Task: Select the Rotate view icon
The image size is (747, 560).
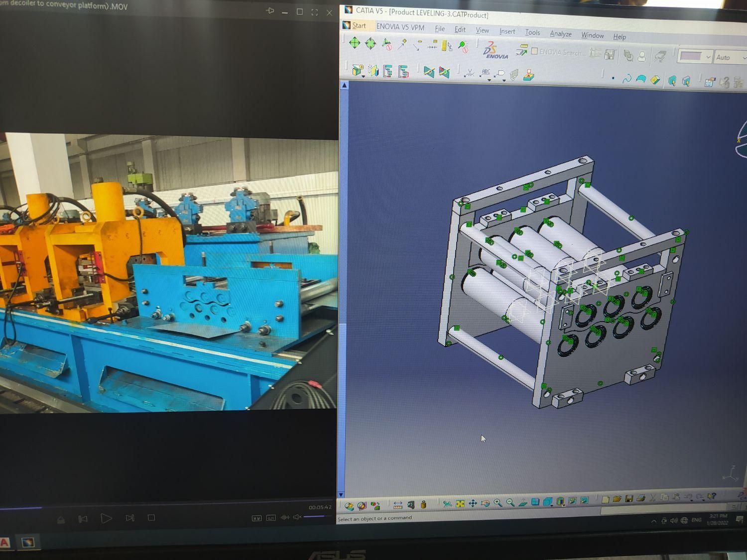Action: coord(485,503)
